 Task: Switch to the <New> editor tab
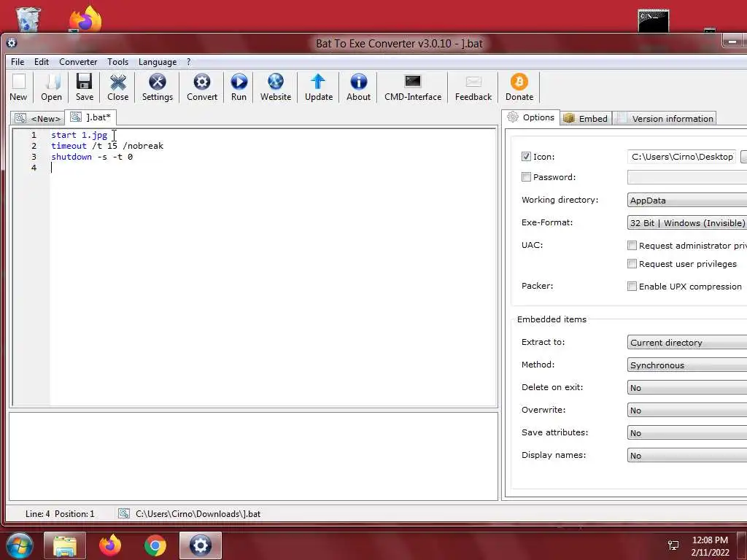tap(38, 118)
